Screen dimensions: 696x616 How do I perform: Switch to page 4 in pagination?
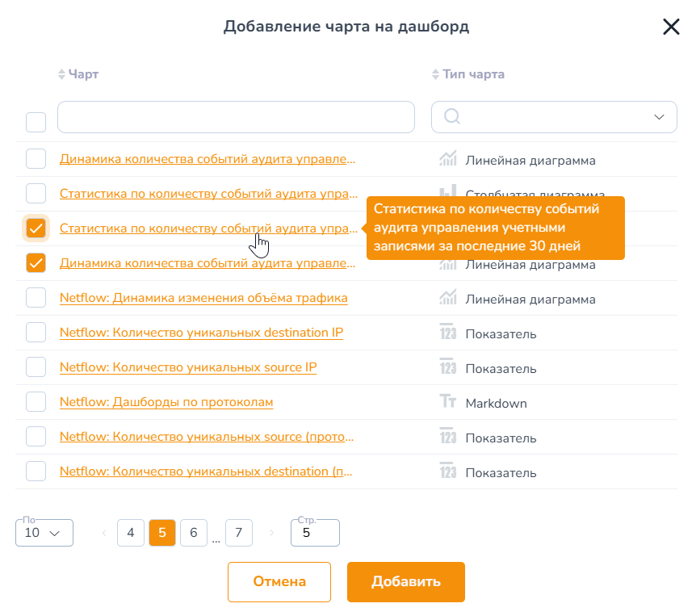[x=131, y=533]
